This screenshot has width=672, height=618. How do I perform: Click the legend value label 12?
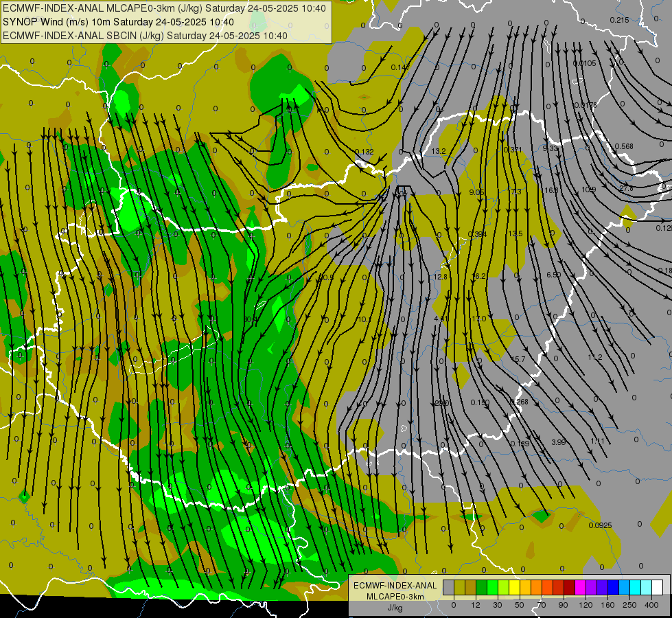(x=476, y=605)
